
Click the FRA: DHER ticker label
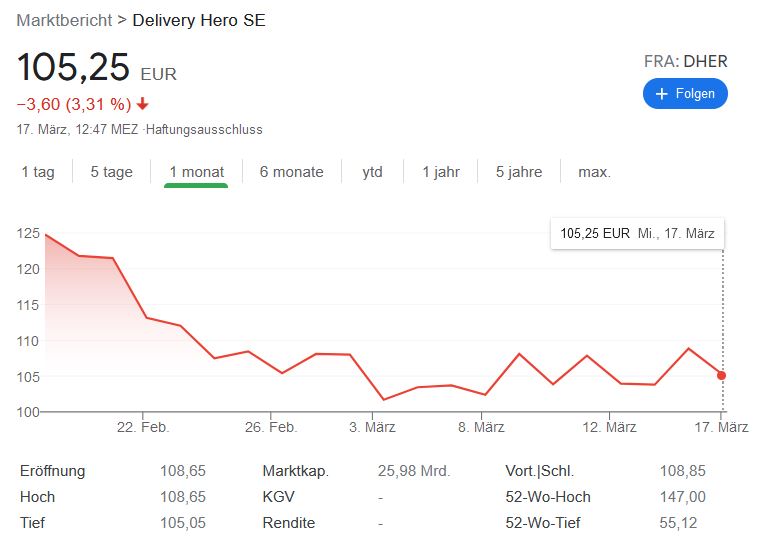pyautogui.click(x=685, y=61)
